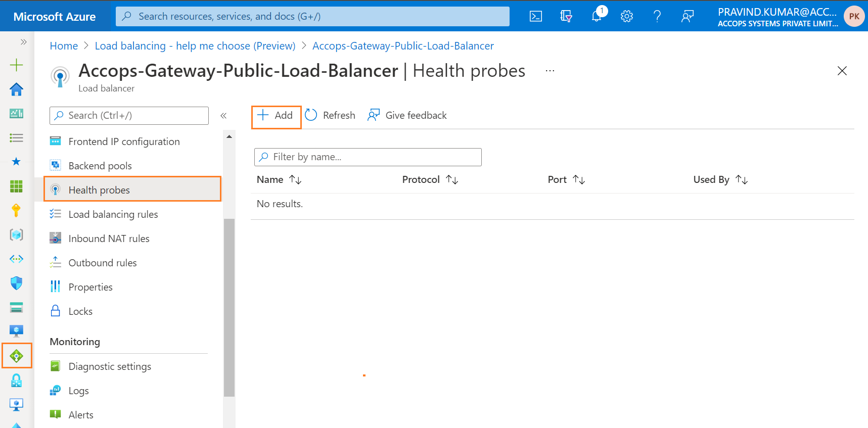Click Give feedback button
868x428 pixels.
[x=407, y=115]
